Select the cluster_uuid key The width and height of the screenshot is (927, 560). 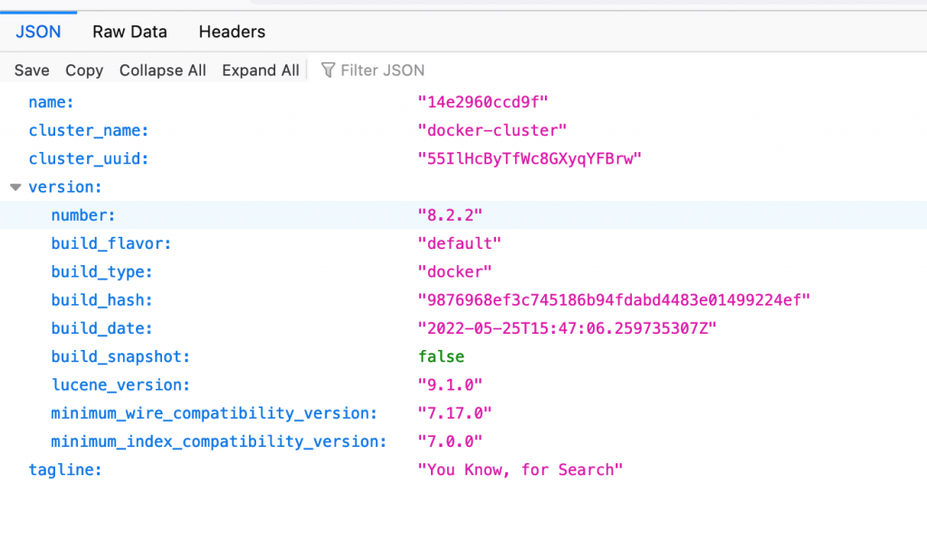pos(89,159)
